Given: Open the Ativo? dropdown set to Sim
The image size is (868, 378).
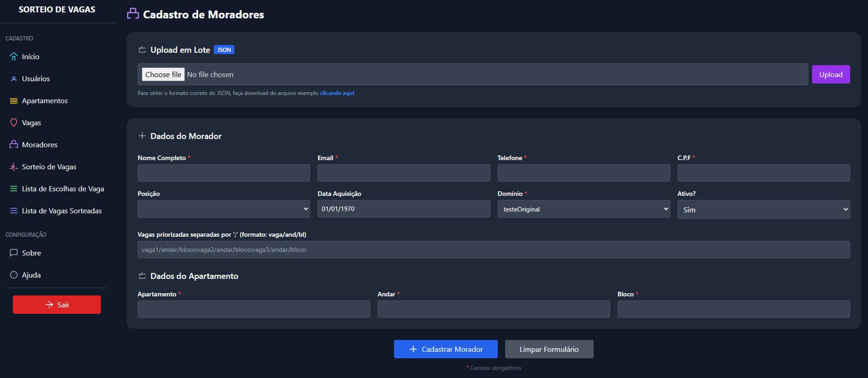Looking at the screenshot, I should (x=763, y=210).
